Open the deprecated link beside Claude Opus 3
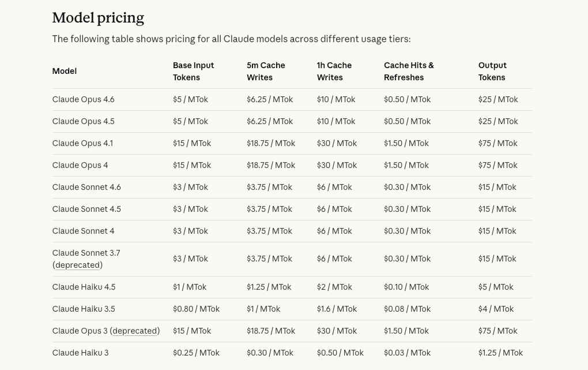Viewport: 588px width, 370px height. 135,331
